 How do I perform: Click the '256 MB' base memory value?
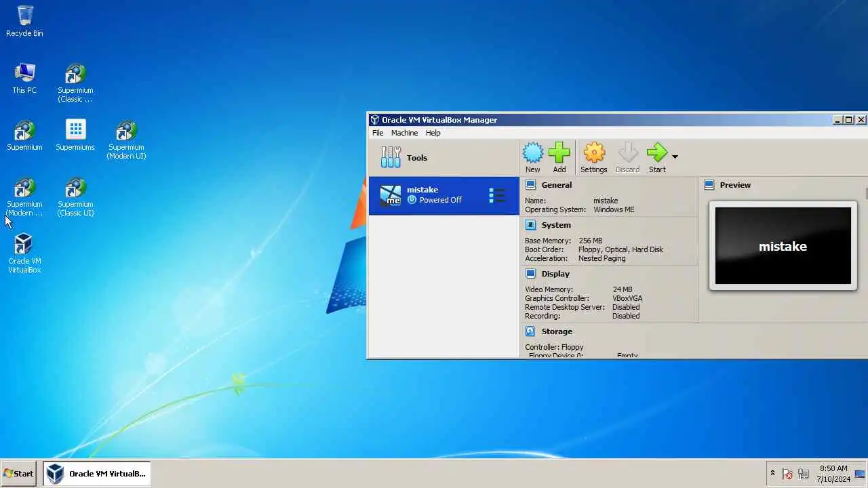pyautogui.click(x=590, y=241)
